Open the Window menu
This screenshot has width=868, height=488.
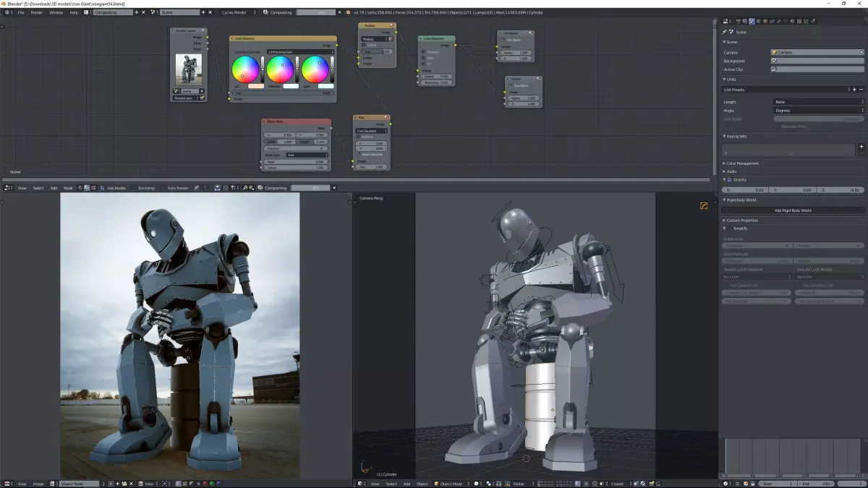[x=56, y=12]
